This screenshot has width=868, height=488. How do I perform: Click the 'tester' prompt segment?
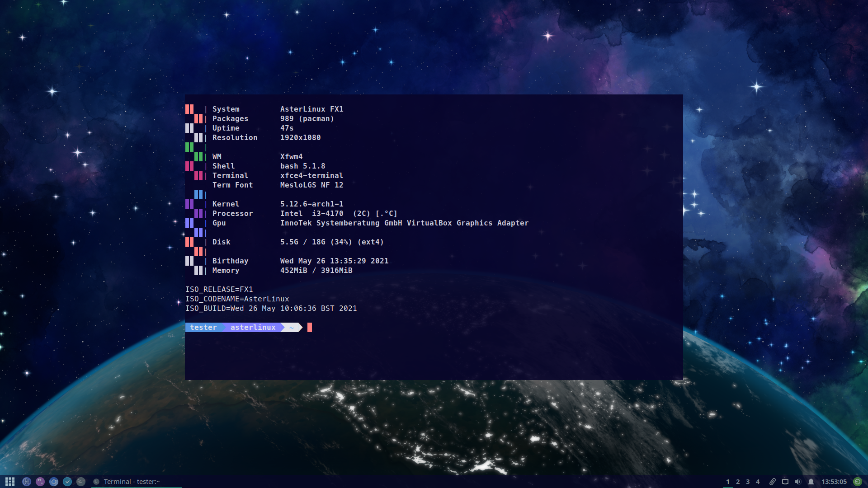point(203,327)
